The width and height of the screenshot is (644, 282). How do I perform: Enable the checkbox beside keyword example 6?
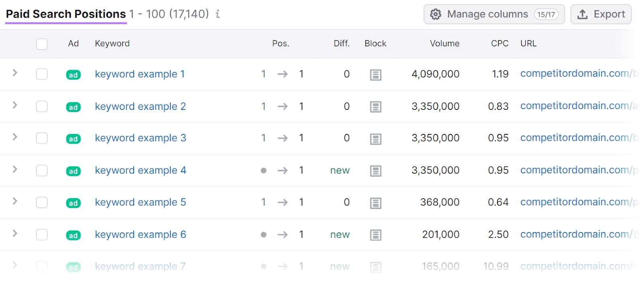(x=41, y=235)
